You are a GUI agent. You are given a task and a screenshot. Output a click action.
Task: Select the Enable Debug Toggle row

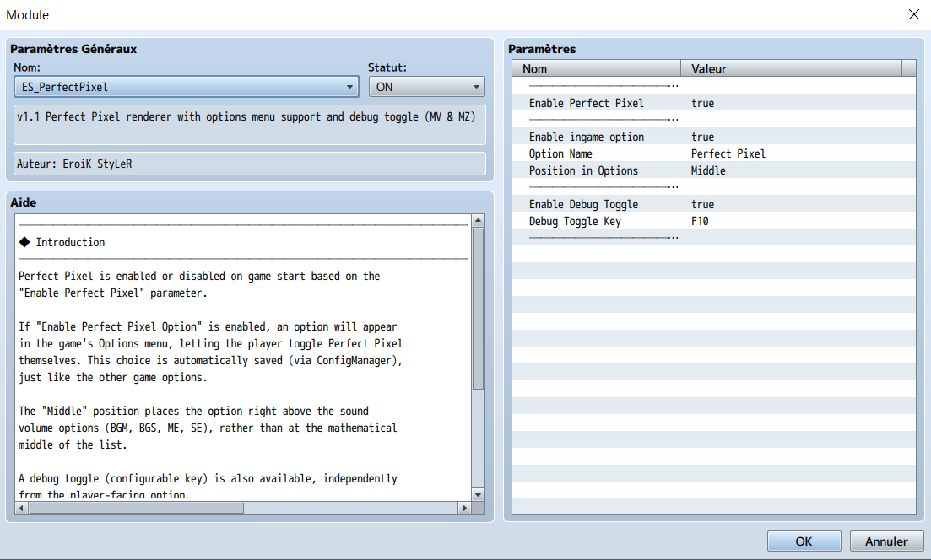[714, 204]
